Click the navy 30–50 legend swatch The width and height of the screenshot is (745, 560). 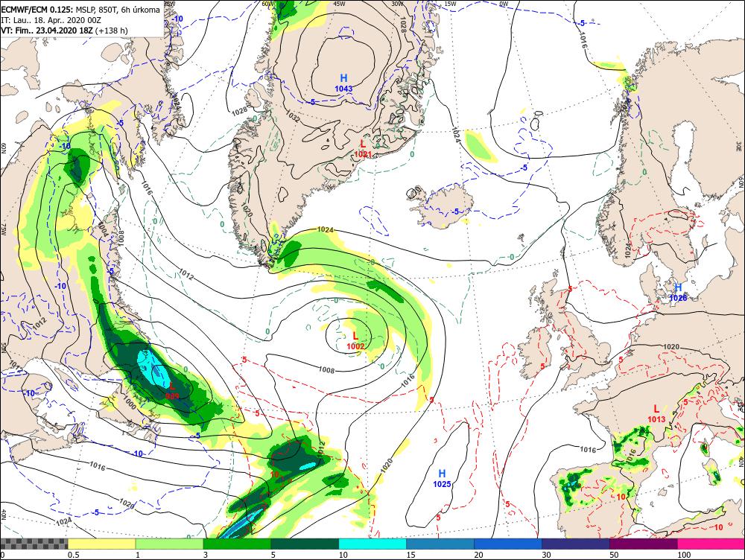(576, 544)
